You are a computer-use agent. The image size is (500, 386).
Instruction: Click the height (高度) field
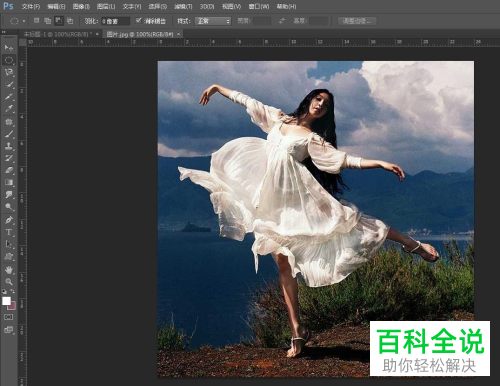point(319,21)
